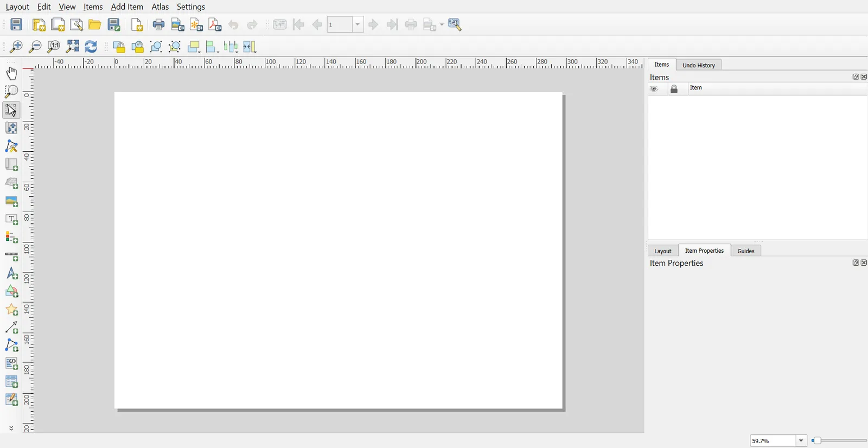Screen dimensions: 868x448
Task: Open the Raise Items dropdown
Action: pyautogui.click(x=194, y=47)
